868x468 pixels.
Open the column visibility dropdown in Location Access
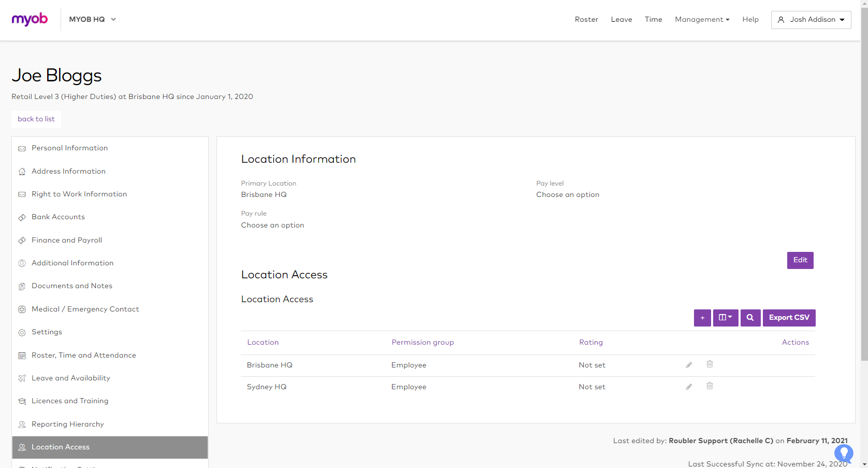click(x=726, y=318)
